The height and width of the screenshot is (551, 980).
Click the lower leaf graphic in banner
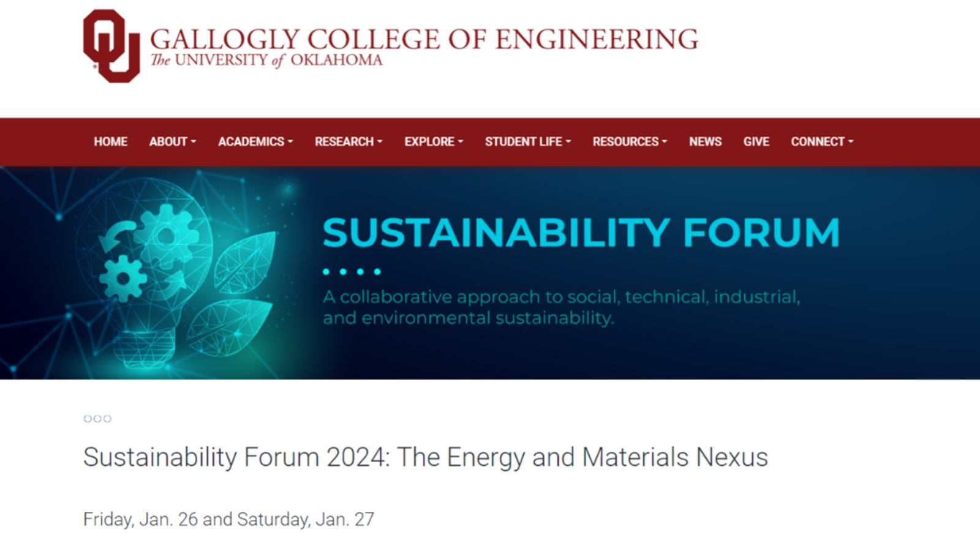click(x=229, y=328)
